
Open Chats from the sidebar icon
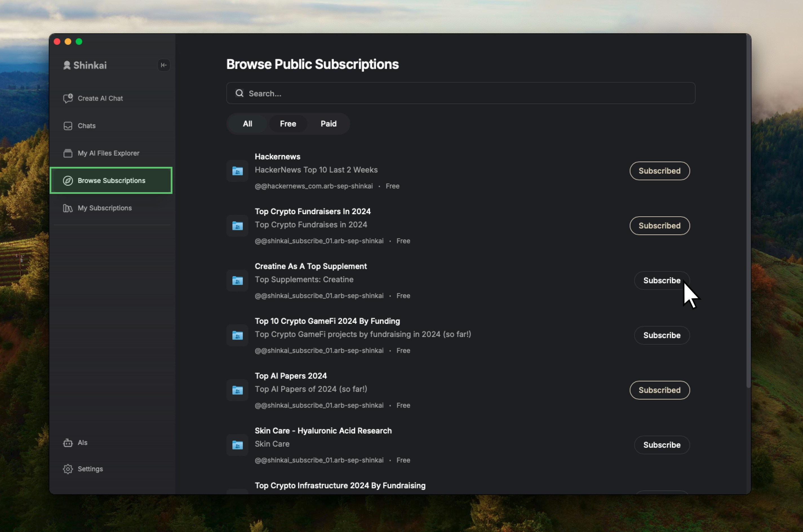(68, 126)
